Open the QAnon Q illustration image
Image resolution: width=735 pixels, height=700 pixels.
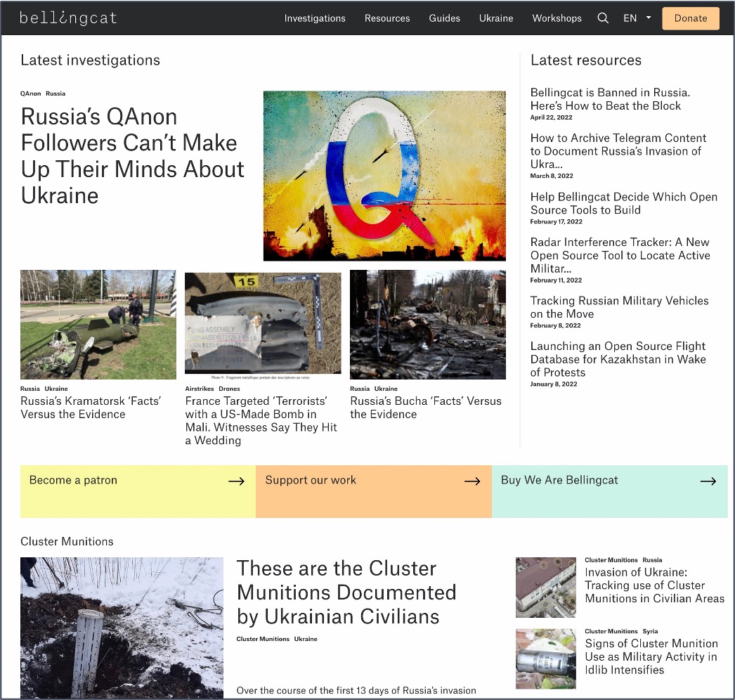(384, 176)
